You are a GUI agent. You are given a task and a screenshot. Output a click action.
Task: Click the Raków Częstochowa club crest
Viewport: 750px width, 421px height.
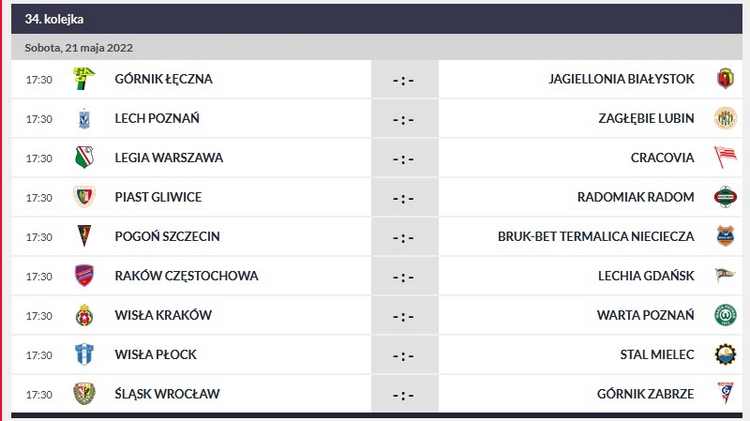[85, 276]
